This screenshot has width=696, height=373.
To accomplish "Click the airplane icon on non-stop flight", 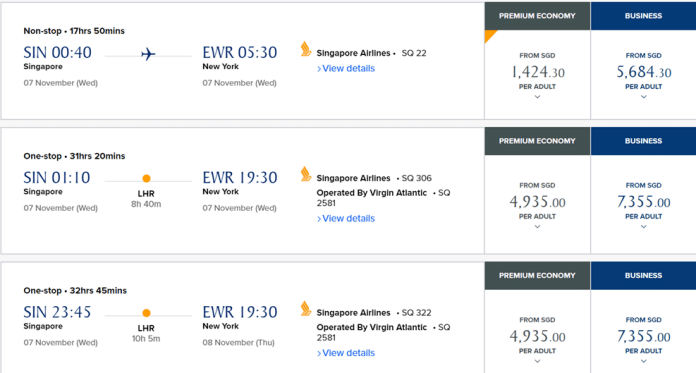I will pos(148,54).
